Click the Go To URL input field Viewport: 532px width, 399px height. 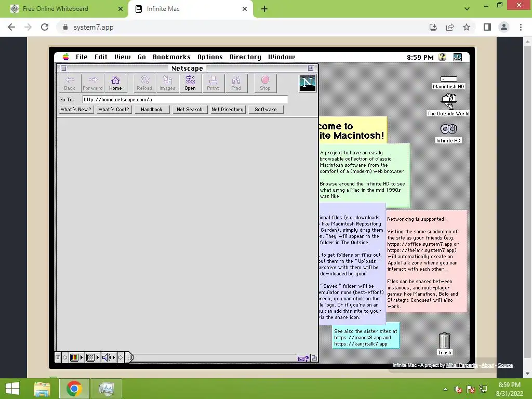pyautogui.click(x=185, y=99)
